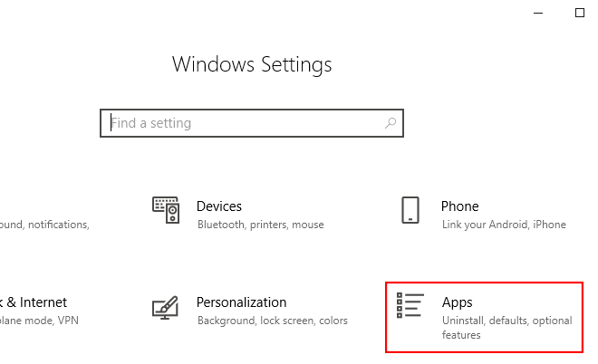Click the search magnifier icon
598x364 pixels.
(391, 123)
